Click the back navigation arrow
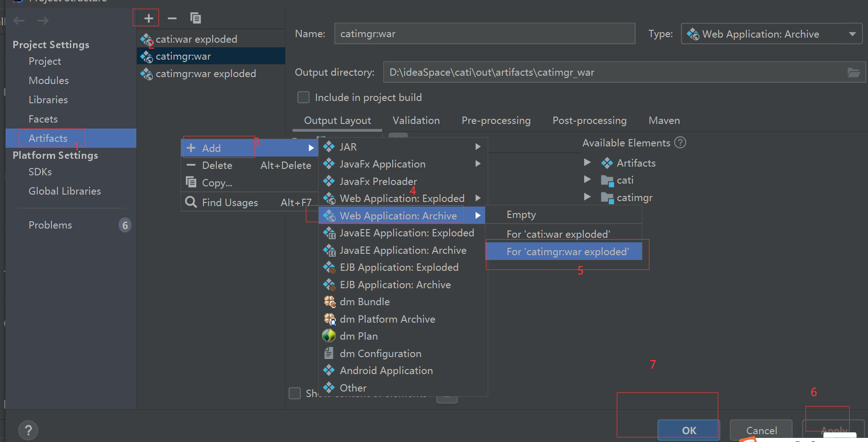Image resolution: width=868 pixels, height=442 pixels. click(x=19, y=21)
